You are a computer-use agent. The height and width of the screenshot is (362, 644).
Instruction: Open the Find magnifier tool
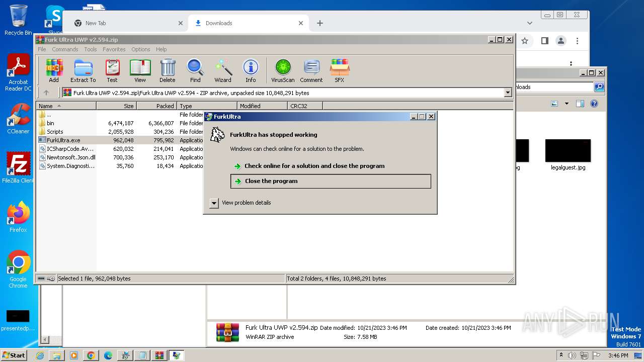195,71
